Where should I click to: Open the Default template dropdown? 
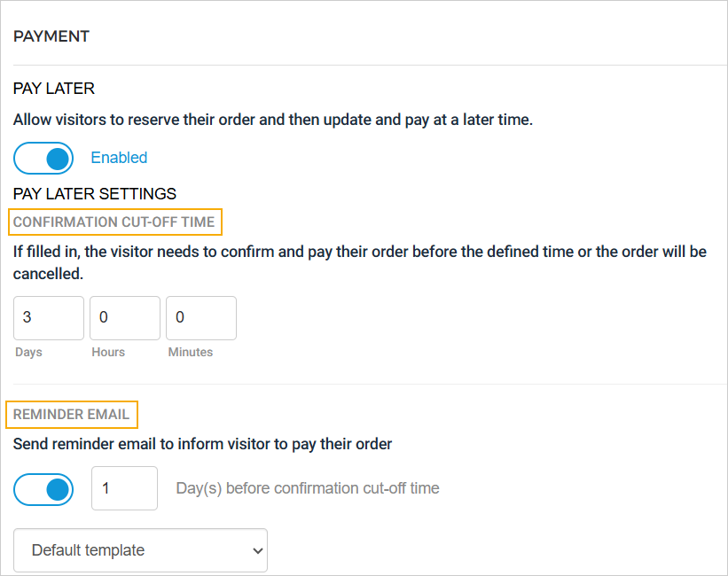click(x=140, y=550)
